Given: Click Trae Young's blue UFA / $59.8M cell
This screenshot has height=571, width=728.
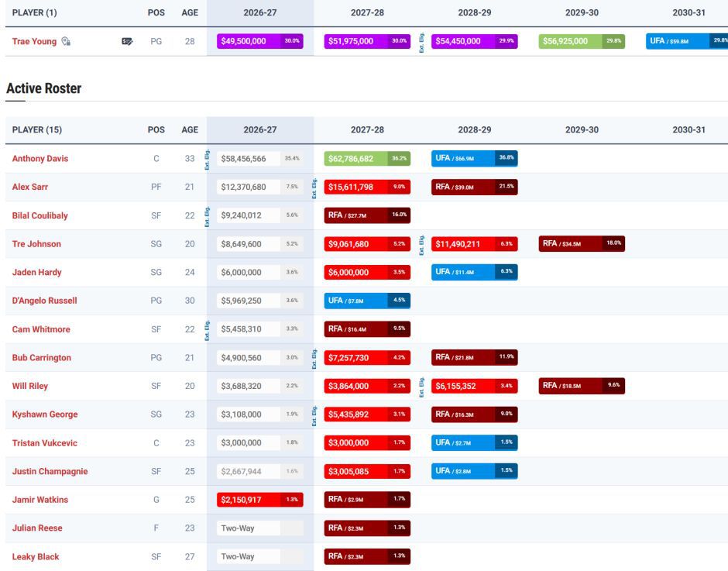Looking at the screenshot, I should (687, 41).
